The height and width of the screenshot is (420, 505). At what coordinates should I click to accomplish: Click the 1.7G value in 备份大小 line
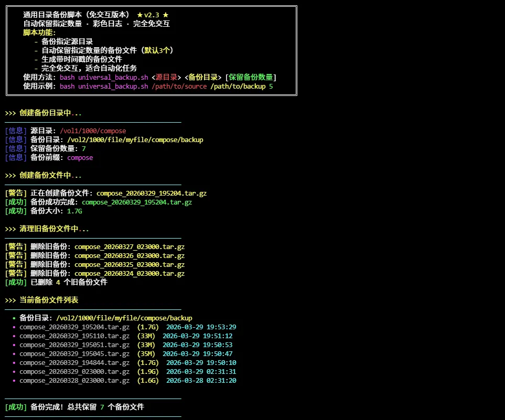click(x=74, y=211)
